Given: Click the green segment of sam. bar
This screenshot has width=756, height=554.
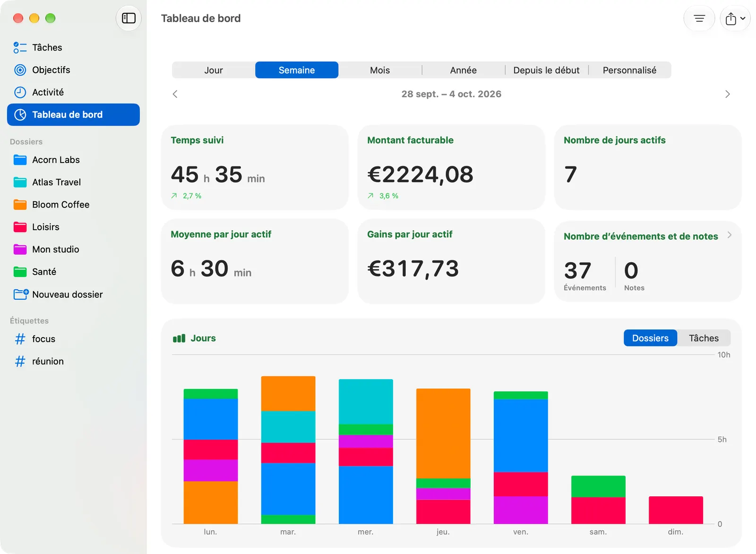Looking at the screenshot, I should 598,486.
